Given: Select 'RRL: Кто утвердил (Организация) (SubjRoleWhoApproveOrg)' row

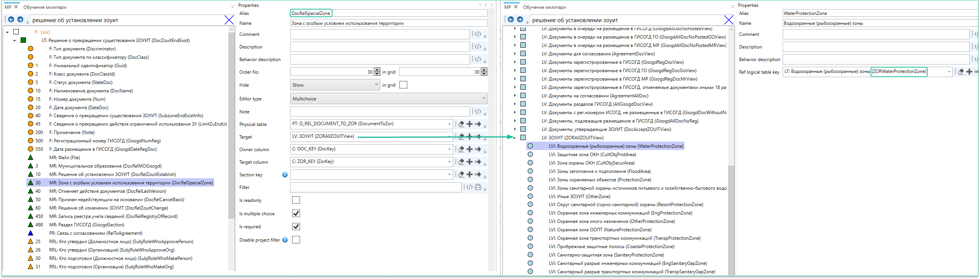Looking at the screenshot, I should [112, 250].
